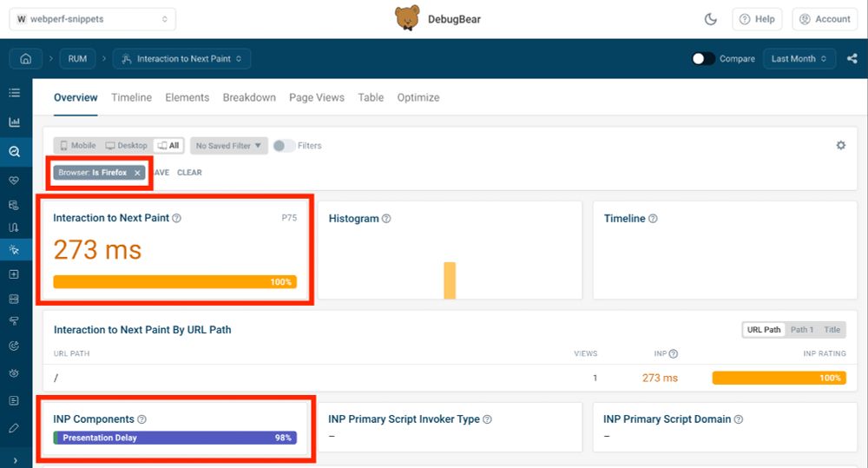
Task: Click the Help button
Action: (x=757, y=19)
